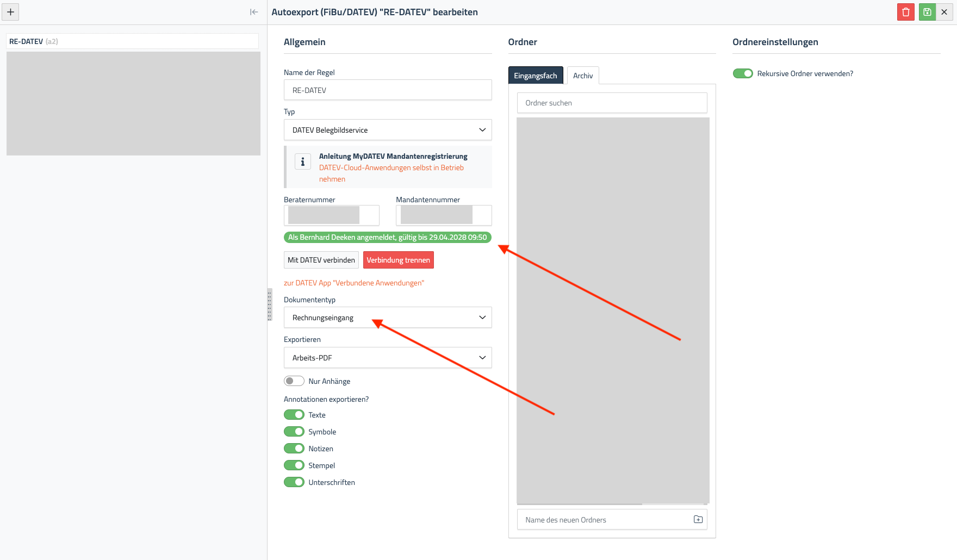Delete the RE-DATEV rule with trash icon
This screenshot has height=560, width=957.
[906, 12]
